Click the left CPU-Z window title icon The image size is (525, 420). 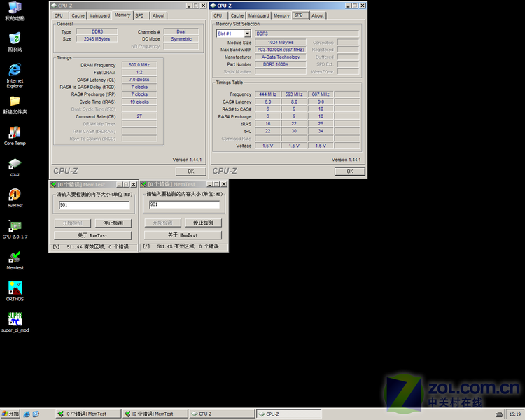[x=54, y=6]
